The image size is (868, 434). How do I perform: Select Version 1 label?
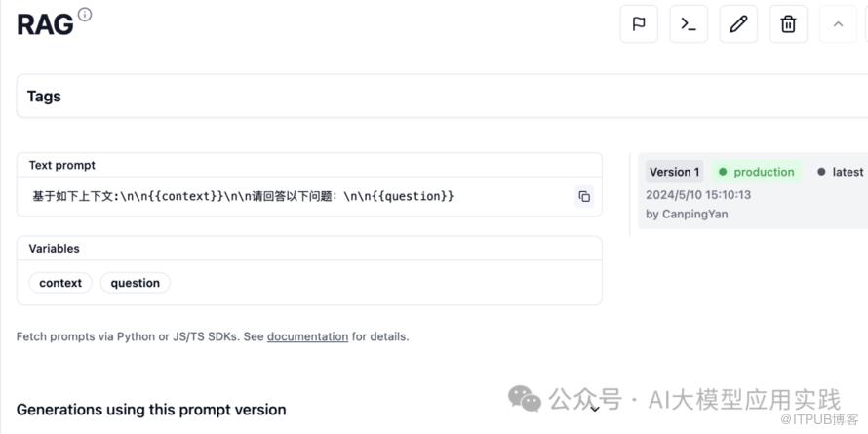click(674, 172)
